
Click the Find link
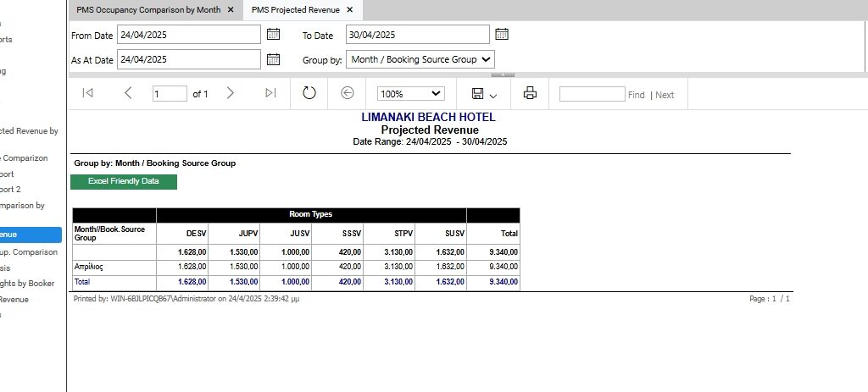(636, 95)
